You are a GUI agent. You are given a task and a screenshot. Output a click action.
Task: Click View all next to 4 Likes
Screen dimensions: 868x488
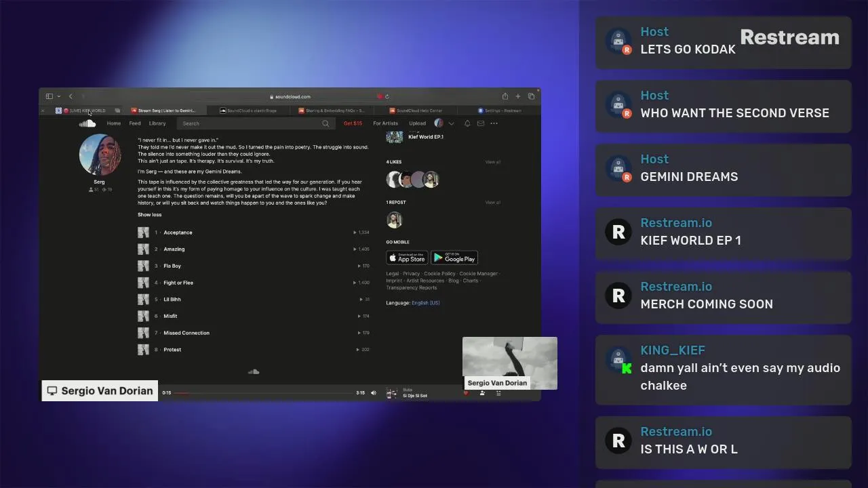coord(492,162)
